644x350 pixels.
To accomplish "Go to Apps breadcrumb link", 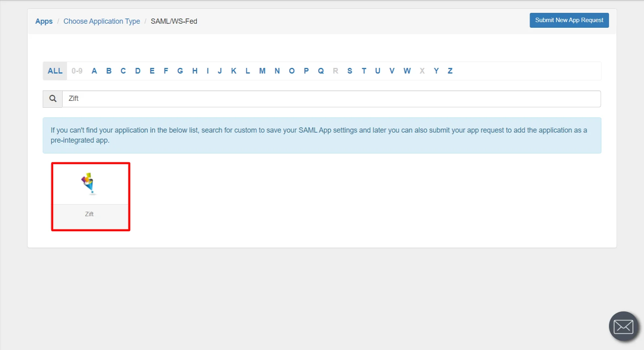I will pos(44,21).
